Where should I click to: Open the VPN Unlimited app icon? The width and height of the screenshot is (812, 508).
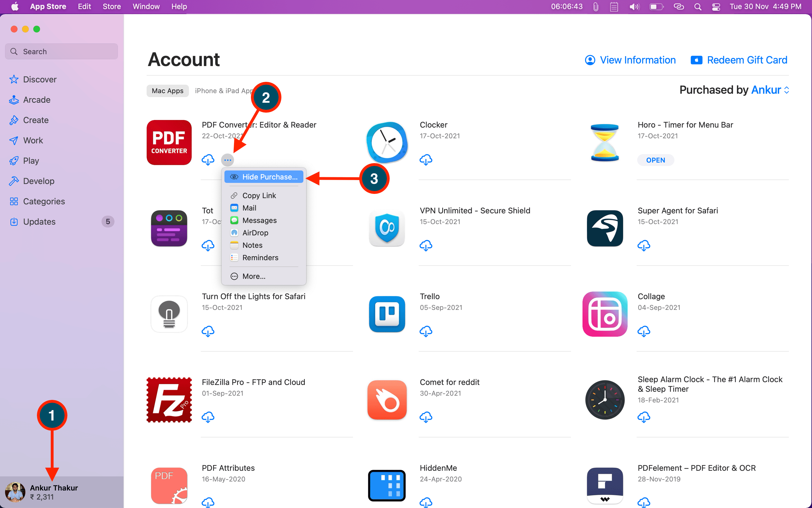click(387, 229)
